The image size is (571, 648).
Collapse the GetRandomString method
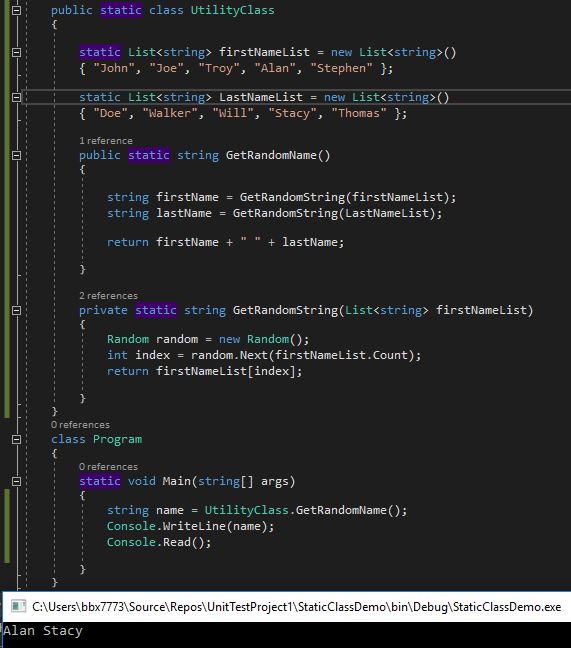click(16, 310)
